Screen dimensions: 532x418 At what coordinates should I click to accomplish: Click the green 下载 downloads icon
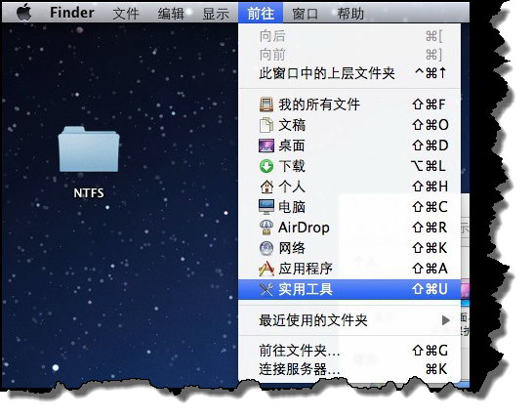tap(266, 166)
